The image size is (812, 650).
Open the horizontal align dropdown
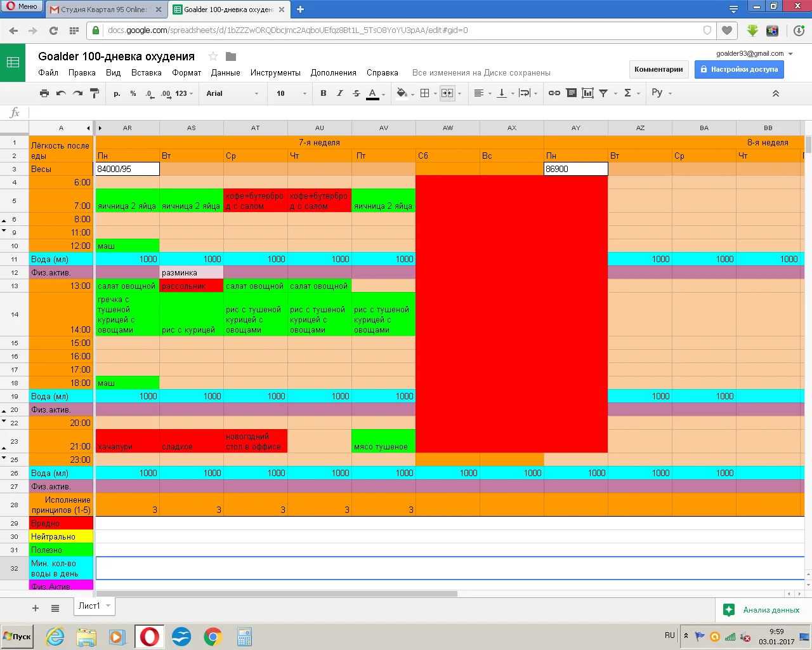pyautogui.click(x=483, y=93)
